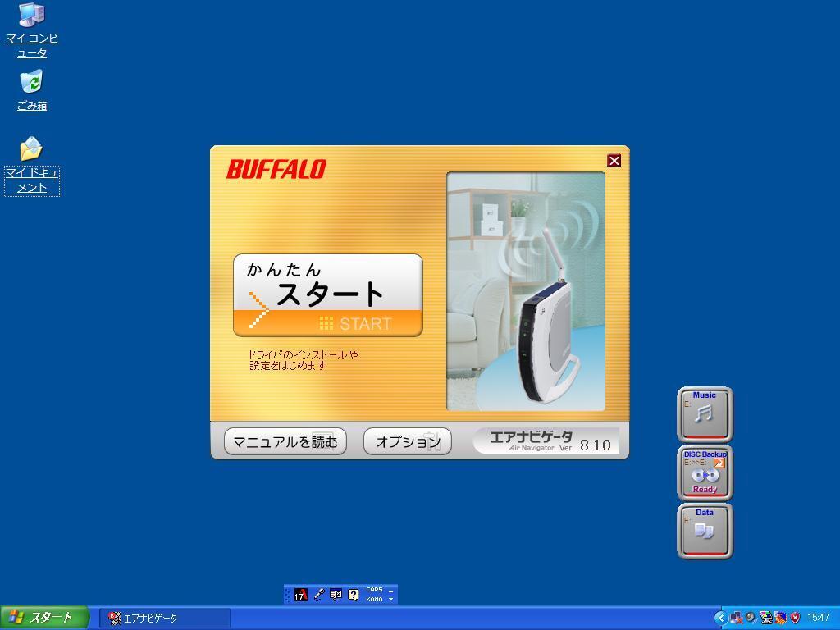Click the かんたんスタート START button

point(327,295)
